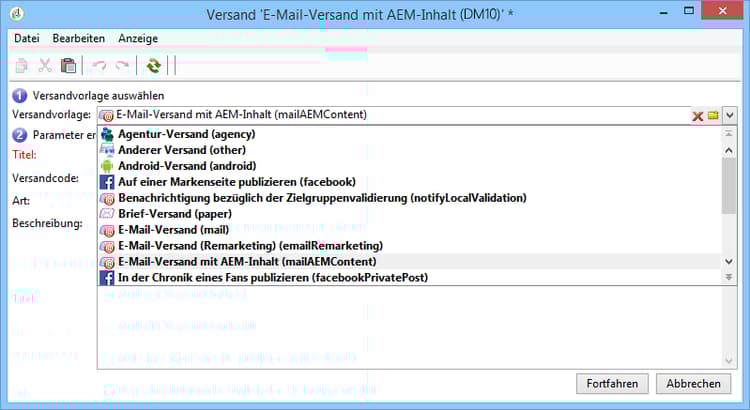Viewport: 750px width, 410px height.
Task: Open the Anzeige menu
Action: (x=138, y=38)
